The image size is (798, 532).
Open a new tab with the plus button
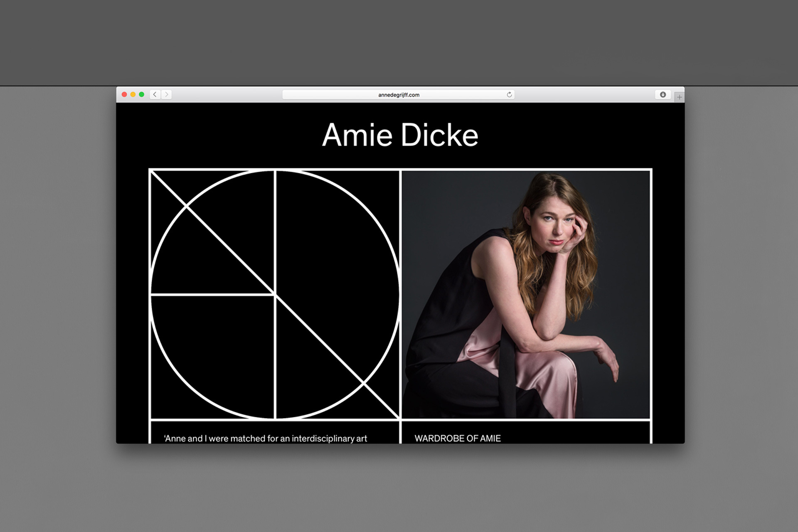coord(679,97)
